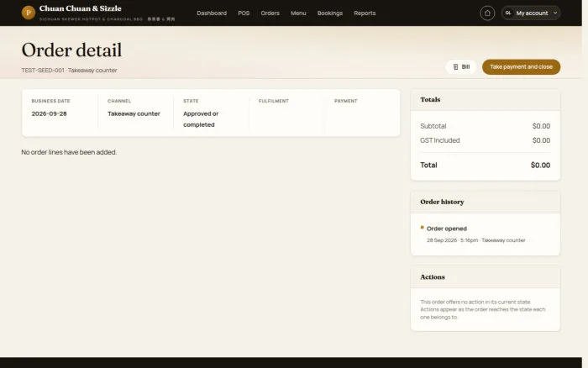Click 'No order lines have been added.'
The width and height of the screenshot is (588, 368).
(x=69, y=152)
